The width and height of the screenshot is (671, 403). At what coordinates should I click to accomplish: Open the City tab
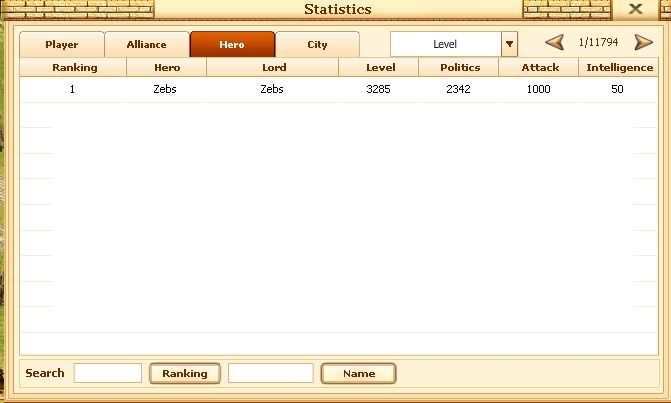click(317, 45)
